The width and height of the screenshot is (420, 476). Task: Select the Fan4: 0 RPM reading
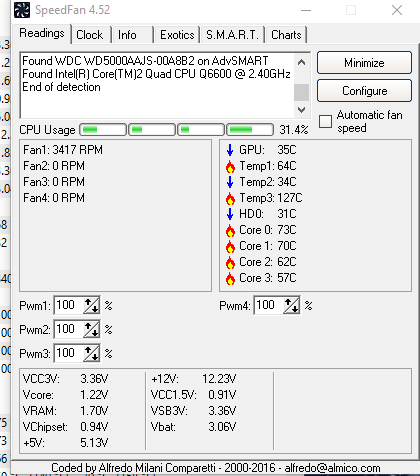(54, 198)
